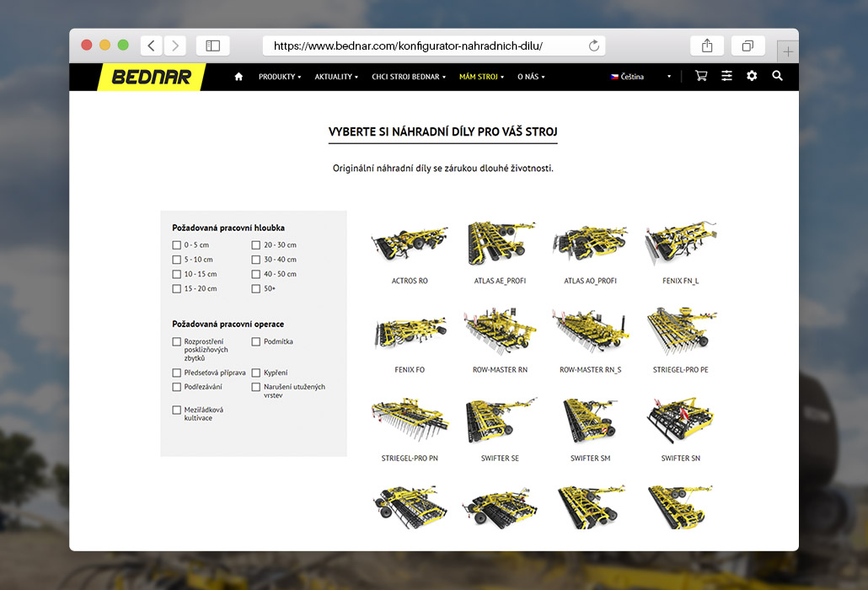The image size is (868, 590).
Task: Select the STRIEGEL-PRO PE machine image
Action: [680, 331]
